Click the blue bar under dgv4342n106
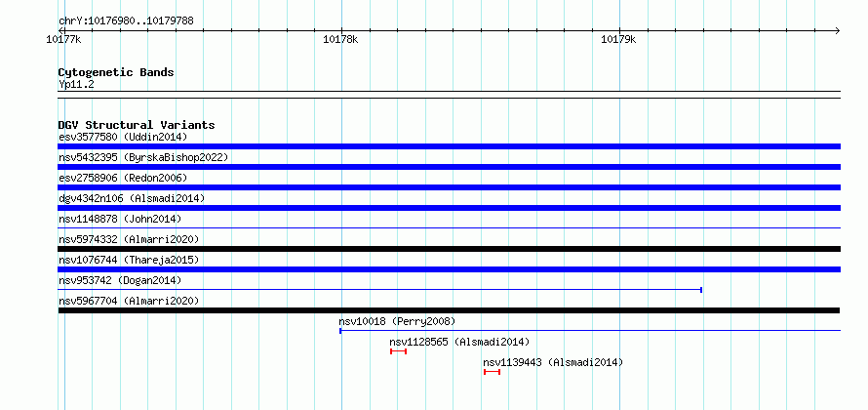Image resolution: width=868 pixels, height=410 pixels. (x=449, y=208)
